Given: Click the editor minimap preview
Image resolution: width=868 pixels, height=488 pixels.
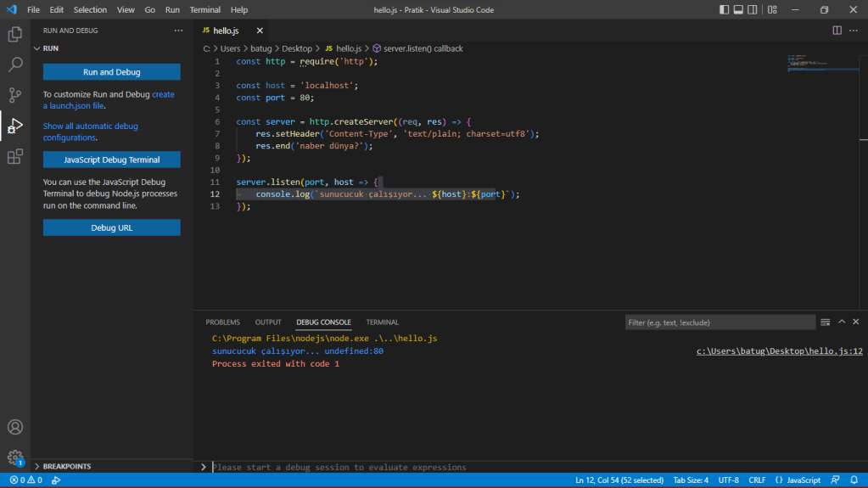Looking at the screenshot, I should pyautogui.click(x=806, y=64).
